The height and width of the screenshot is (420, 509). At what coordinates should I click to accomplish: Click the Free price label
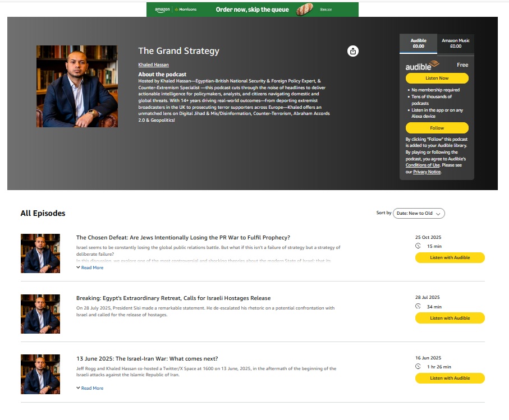pos(462,65)
